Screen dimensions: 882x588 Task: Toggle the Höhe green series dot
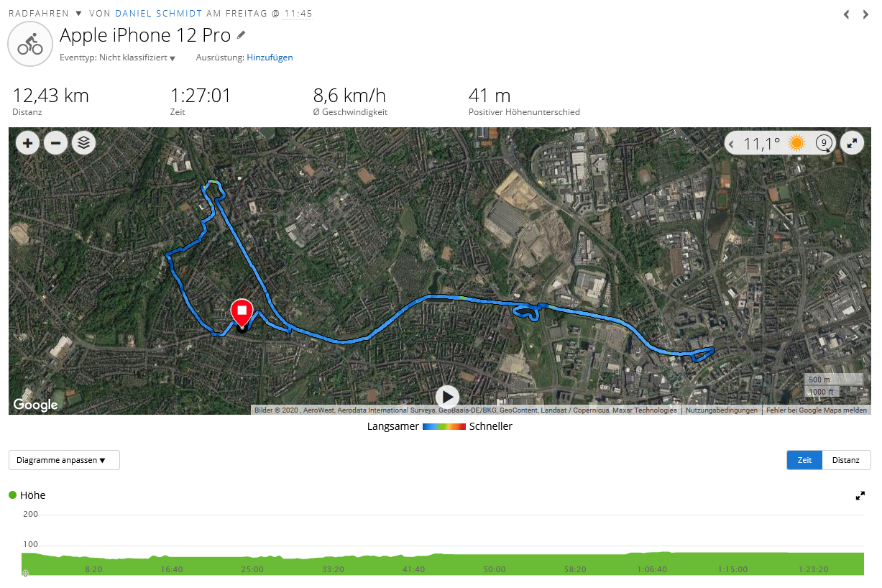(x=13, y=495)
